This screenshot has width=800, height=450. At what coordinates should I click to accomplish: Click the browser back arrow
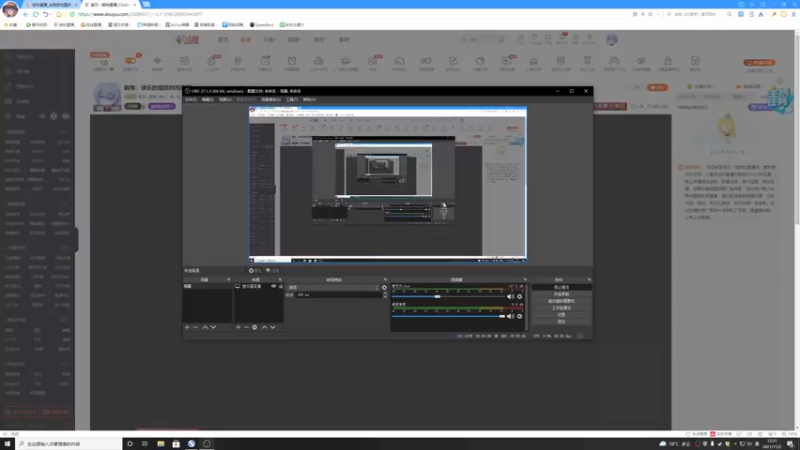[x=26, y=14]
